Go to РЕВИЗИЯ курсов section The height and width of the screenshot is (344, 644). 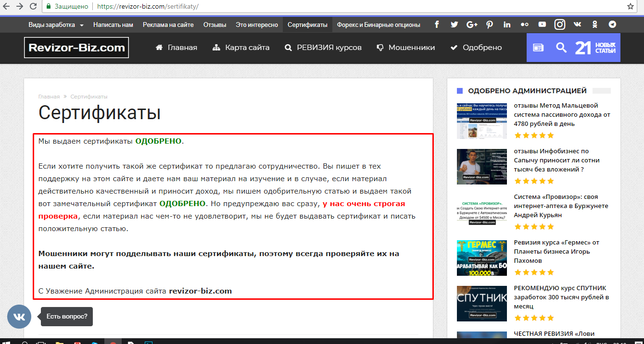(323, 48)
